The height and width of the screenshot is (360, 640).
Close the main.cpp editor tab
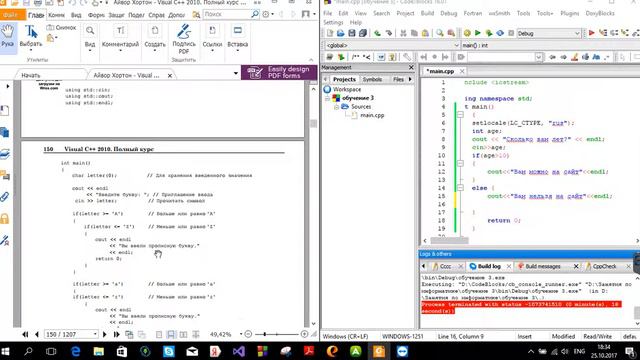click(462, 71)
